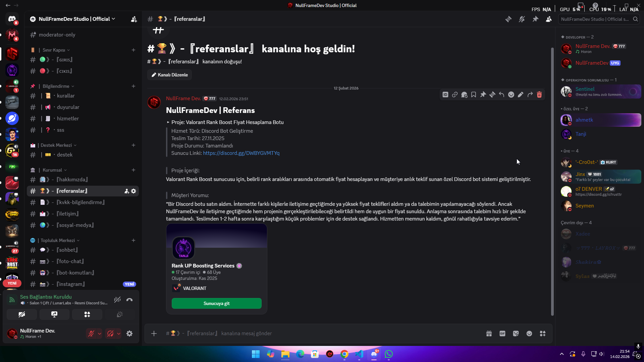
Task: Unmute the microphone in user panel
Action: coord(91,334)
